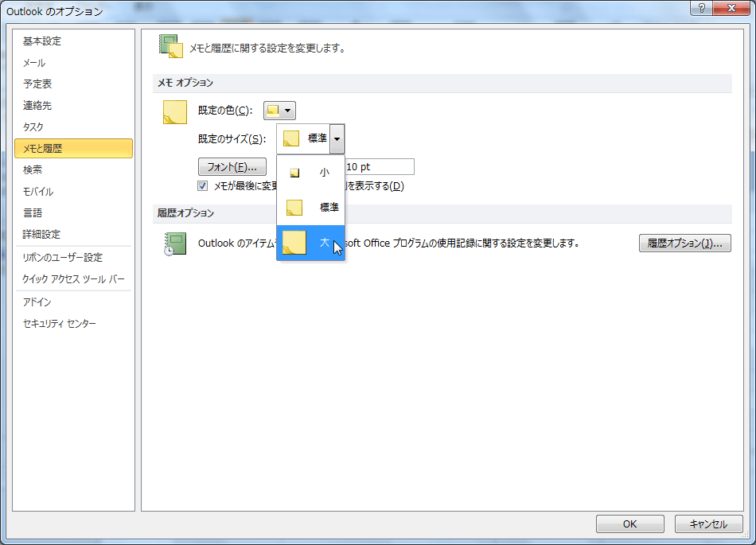Click the yellow swatch in default color

click(x=273, y=111)
